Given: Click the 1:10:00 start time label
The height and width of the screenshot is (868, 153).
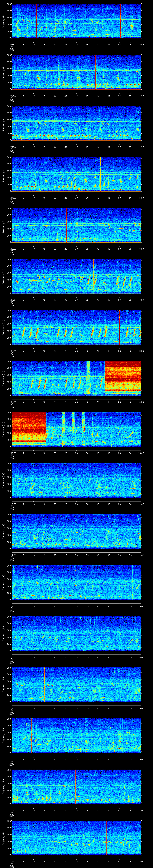Looking at the screenshot, I should coord(12,504).
